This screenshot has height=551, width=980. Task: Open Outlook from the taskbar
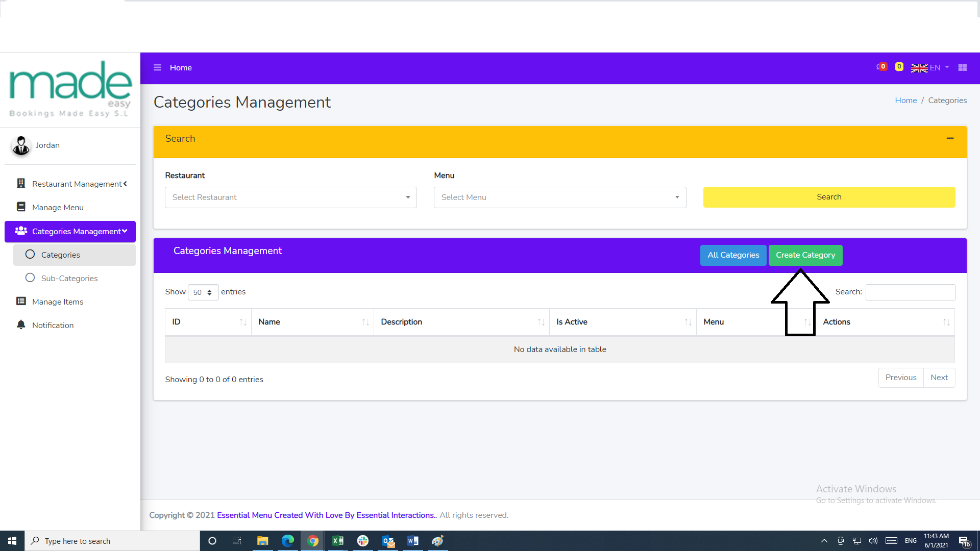coord(388,541)
